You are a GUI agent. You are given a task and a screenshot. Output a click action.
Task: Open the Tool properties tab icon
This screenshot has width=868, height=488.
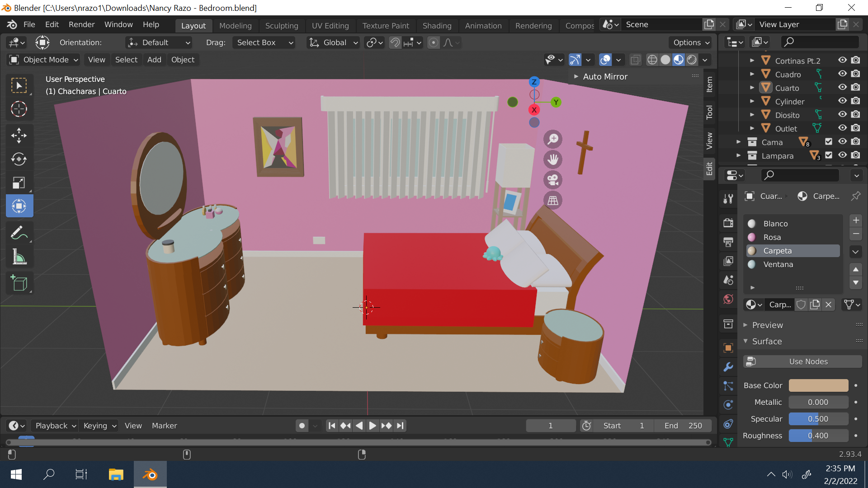tap(728, 198)
